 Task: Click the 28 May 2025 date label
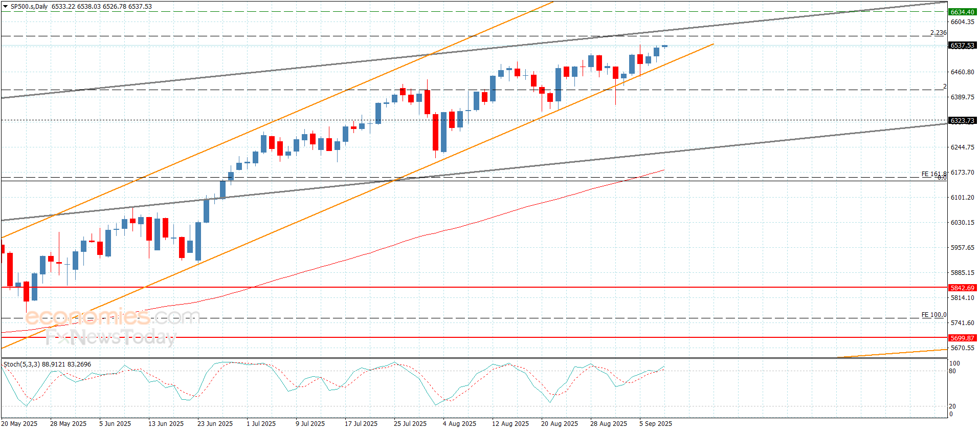click(x=69, y=423)
